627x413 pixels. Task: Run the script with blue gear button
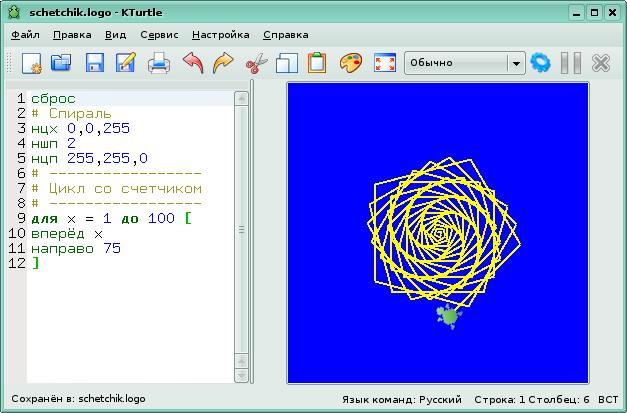541,63
